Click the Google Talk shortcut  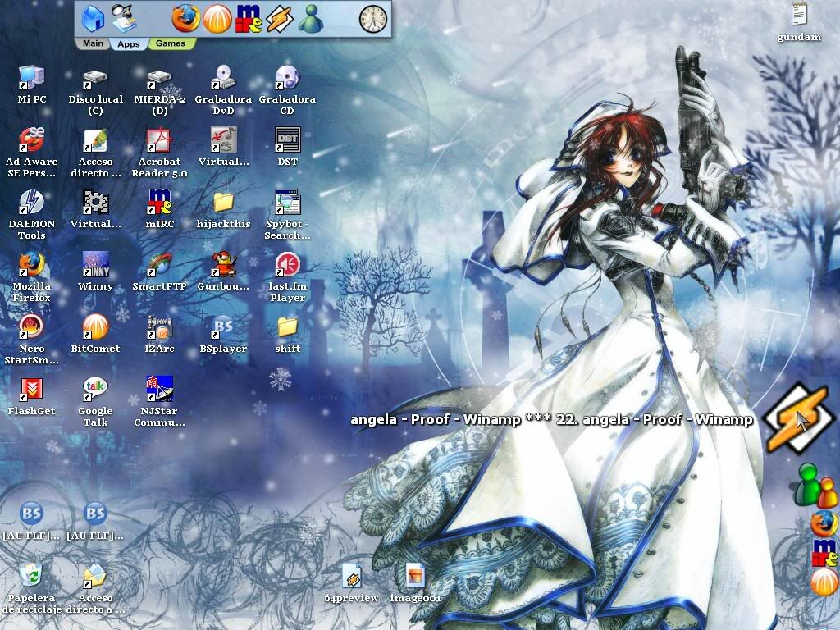click(95, 402)
